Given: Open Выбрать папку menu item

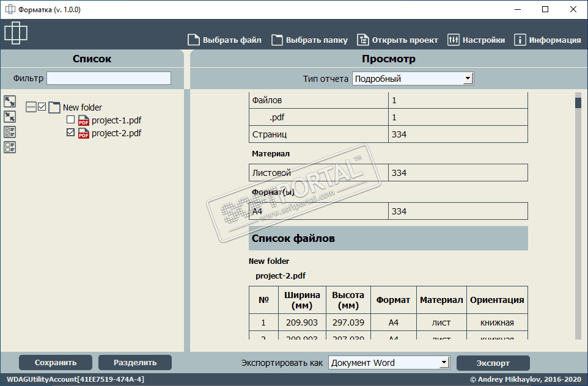Looking at the screenshot, I should (309, 40).
